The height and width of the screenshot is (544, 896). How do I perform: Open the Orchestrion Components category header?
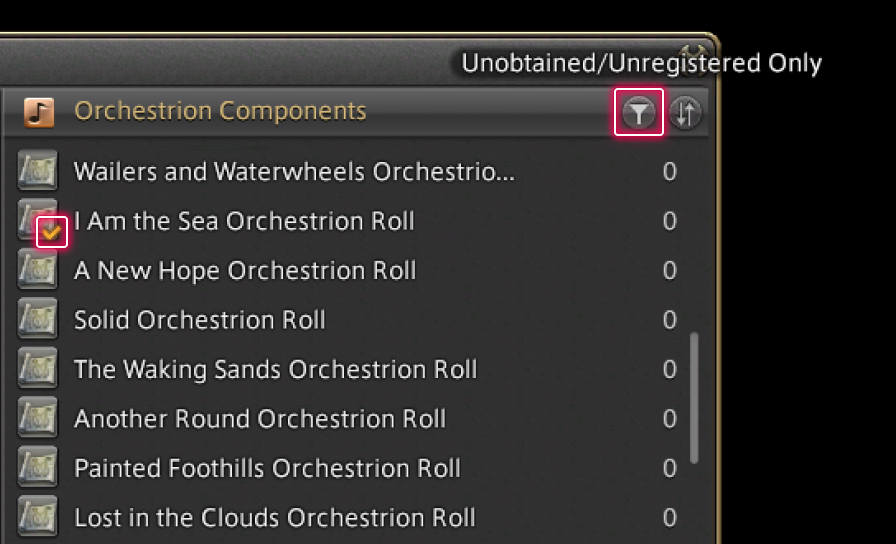coord(220,111)
